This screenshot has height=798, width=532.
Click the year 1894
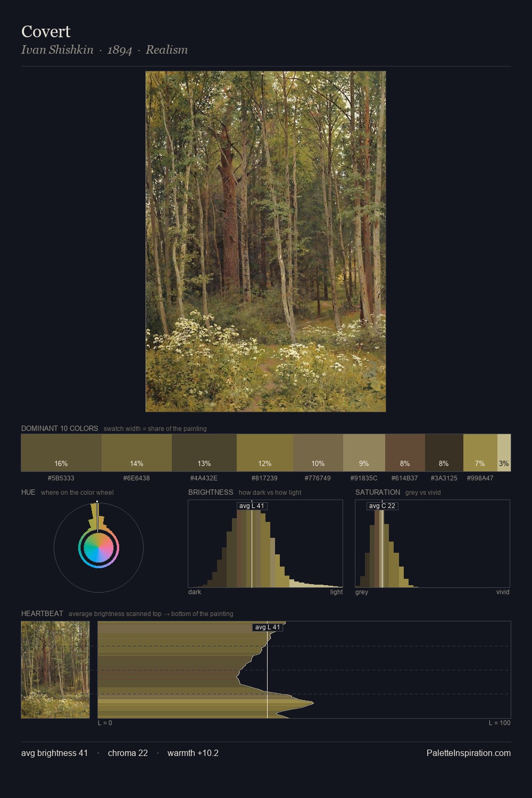coord(120,50)
